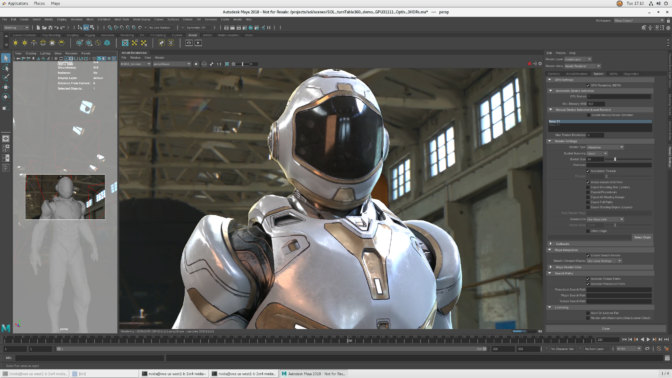Select the arrow Select tool in toolbox
Viewport: 672px width, 378px height.
tap(6, 58)
